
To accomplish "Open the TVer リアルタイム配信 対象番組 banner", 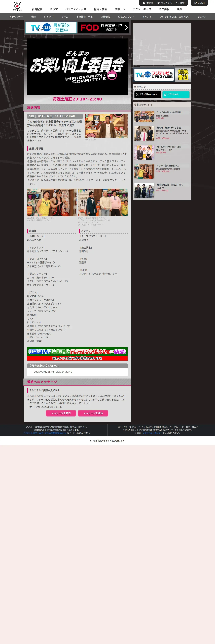I will (x=162, y=75).
